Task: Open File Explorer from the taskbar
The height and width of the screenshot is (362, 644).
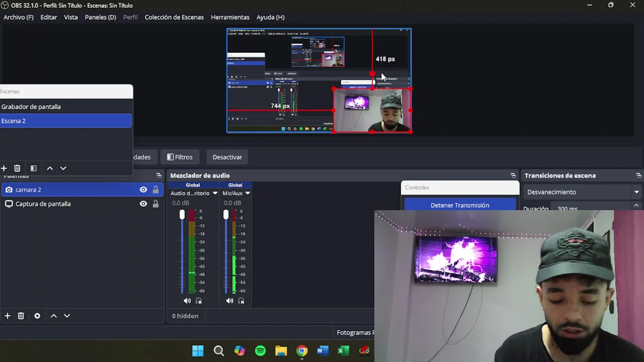Action: point(281,350)
